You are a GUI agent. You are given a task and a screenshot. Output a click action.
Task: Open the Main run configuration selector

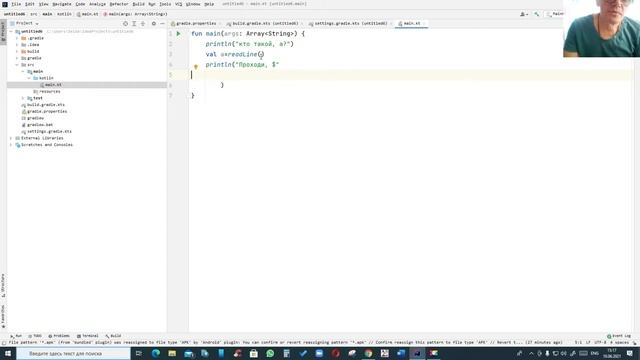555,14
